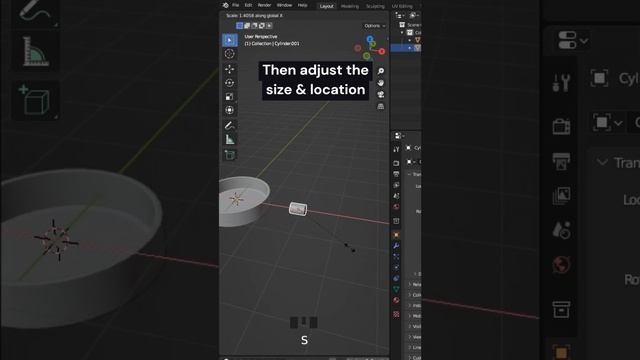Screen dimensions: 640x360
Task: Switch to the Sculpting workspace tab
Action: [x=375, y=6]
